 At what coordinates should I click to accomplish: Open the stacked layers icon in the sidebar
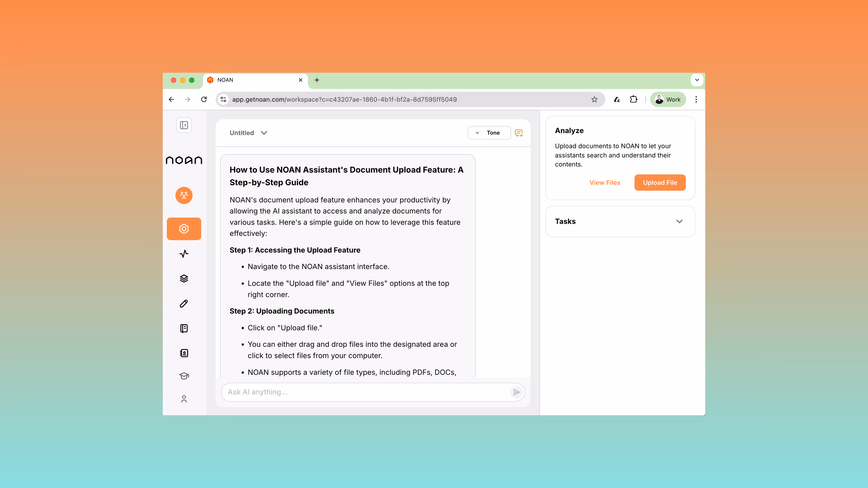[x=184, y=279]
